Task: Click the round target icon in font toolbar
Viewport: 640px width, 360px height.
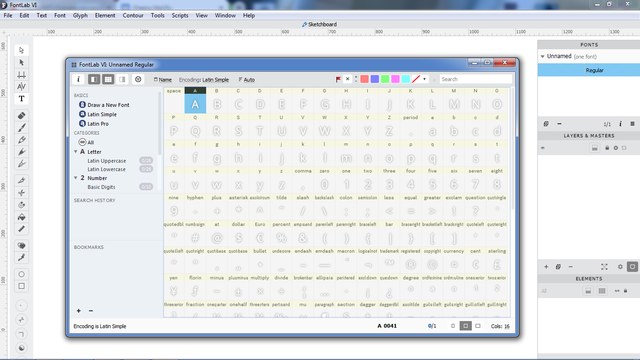Action: [138, 80]
